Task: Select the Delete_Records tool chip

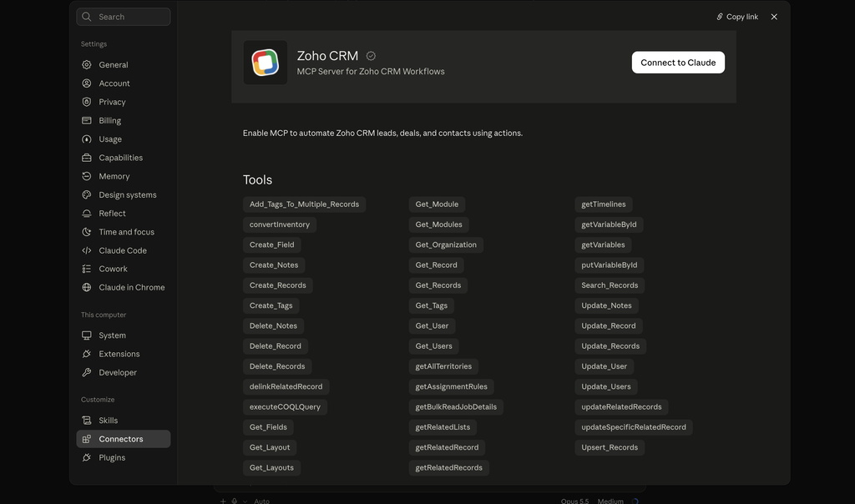Action: click(277, 366)
